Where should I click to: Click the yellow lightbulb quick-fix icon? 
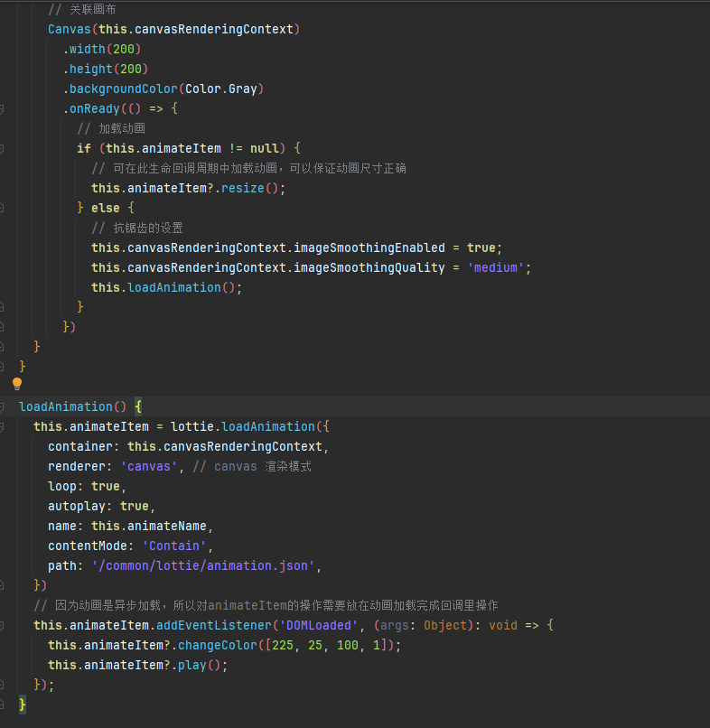pos(16,384)
